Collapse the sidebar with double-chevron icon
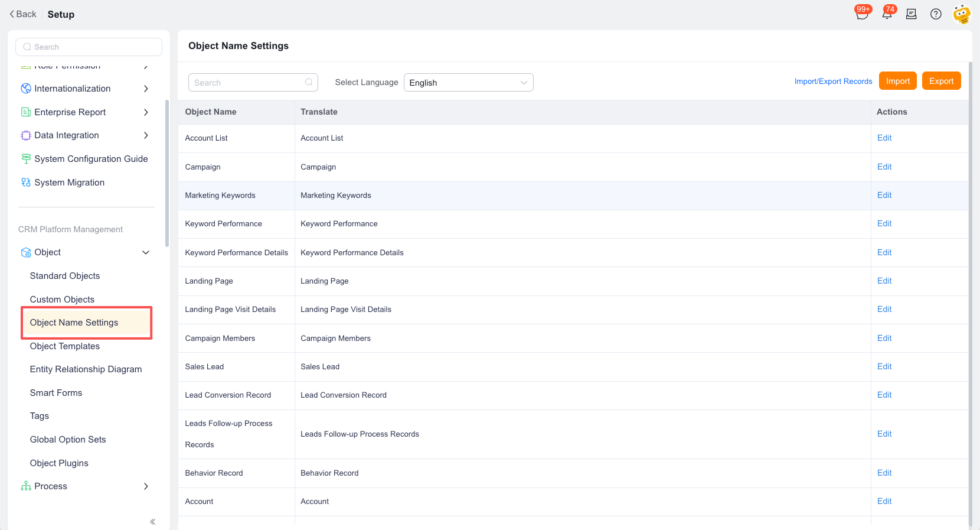 coord(152,522)
